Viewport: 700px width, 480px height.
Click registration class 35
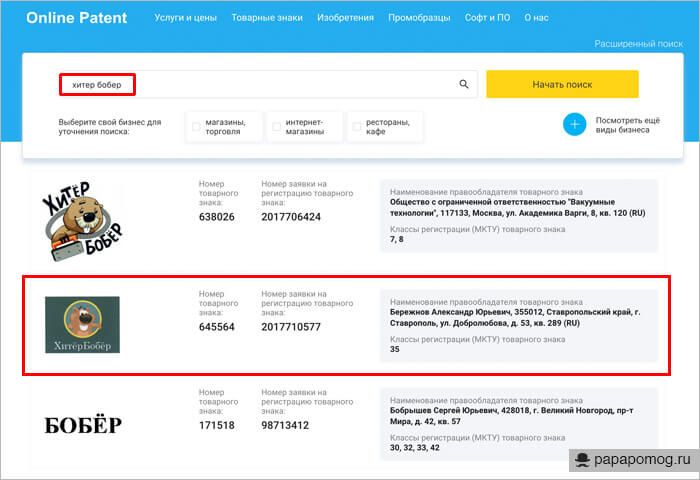pos(395,349)
